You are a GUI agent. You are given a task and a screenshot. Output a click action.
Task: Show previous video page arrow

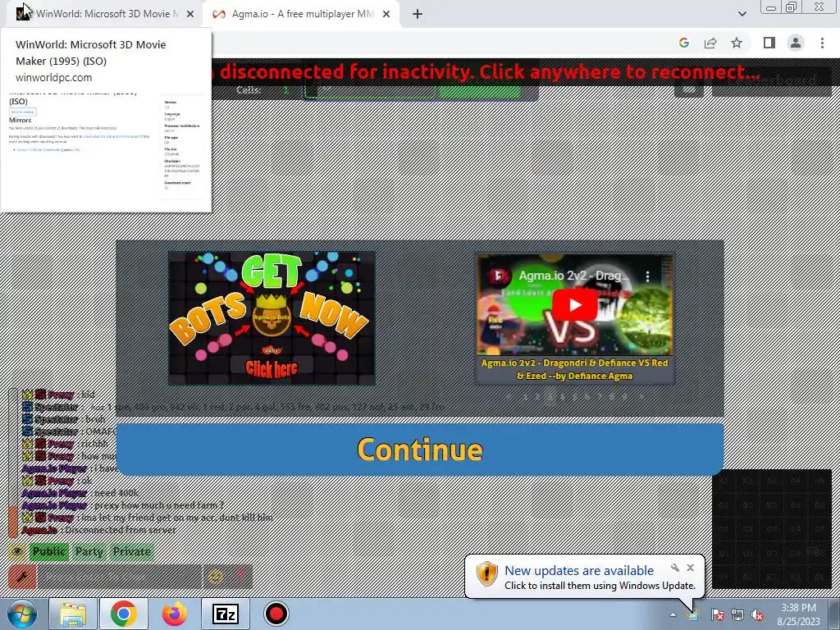click(509, 397)
